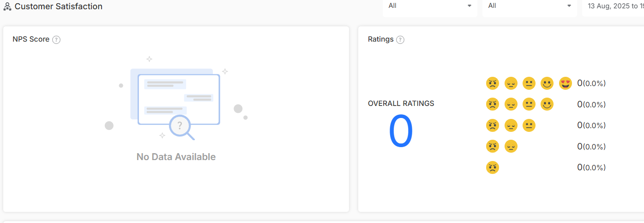
Task: Click the sad emoji in the two-emoji rating row
Action: (511, 147)
